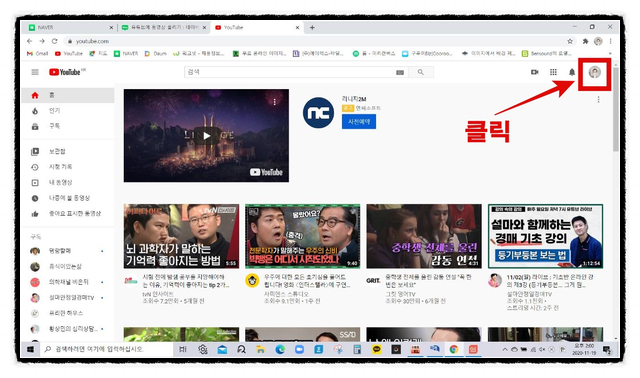This screenshot has height=378, width=640.
Task: Open the Windows Start menu
Action: [x=30, y=349]
